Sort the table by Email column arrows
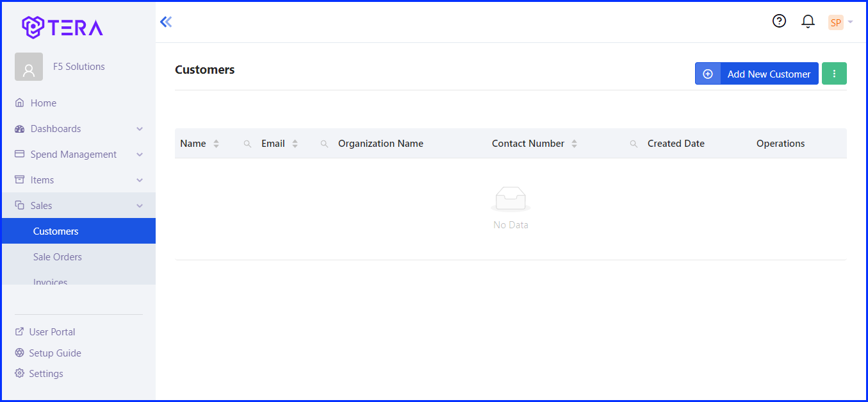Viewport: 868px width, 402px height. pyautogui.click(x=295, y=144)
